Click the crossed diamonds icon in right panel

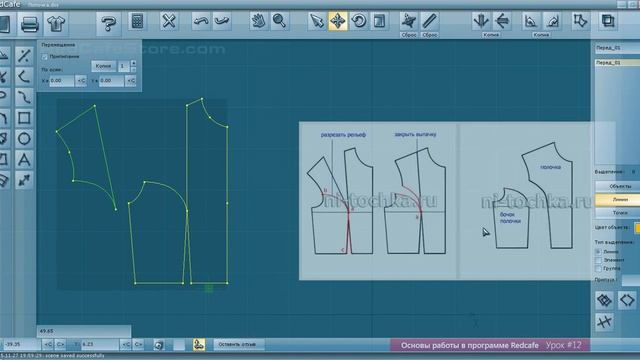click(x=604, y=300)
